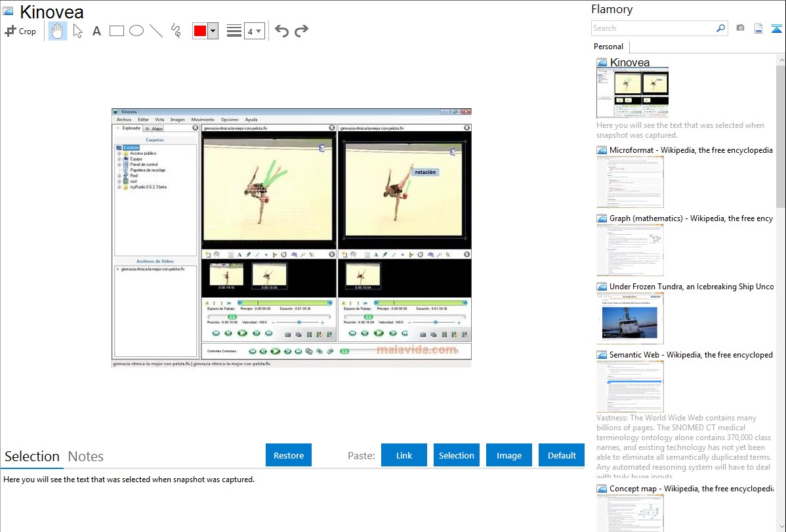Click the Flamory search field
Image resolution: width=786 pixels, height=532 pixels.
653,28
